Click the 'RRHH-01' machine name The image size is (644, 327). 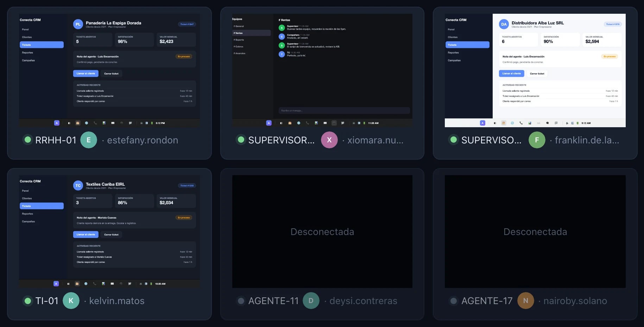click(56, 140)
